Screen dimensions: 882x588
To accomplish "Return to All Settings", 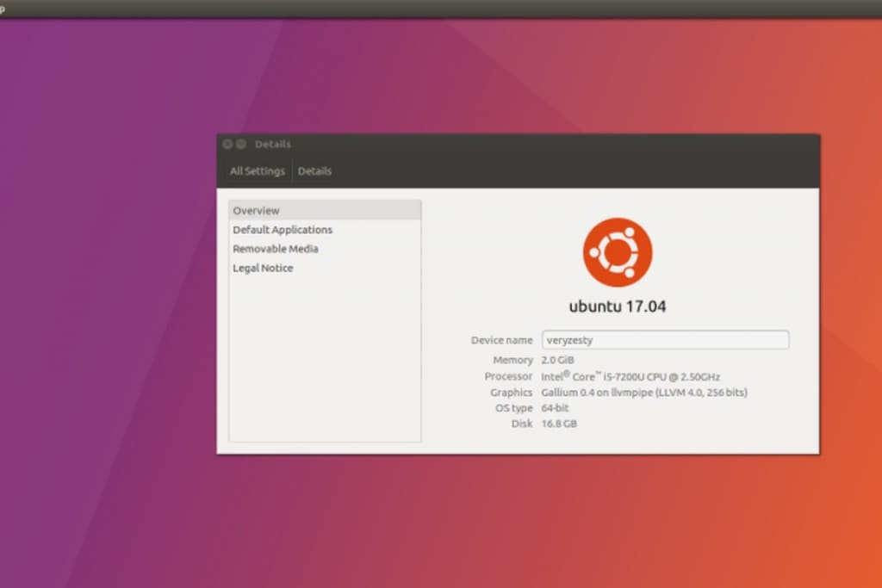I will pyautogui.click(x=256, y=170).
